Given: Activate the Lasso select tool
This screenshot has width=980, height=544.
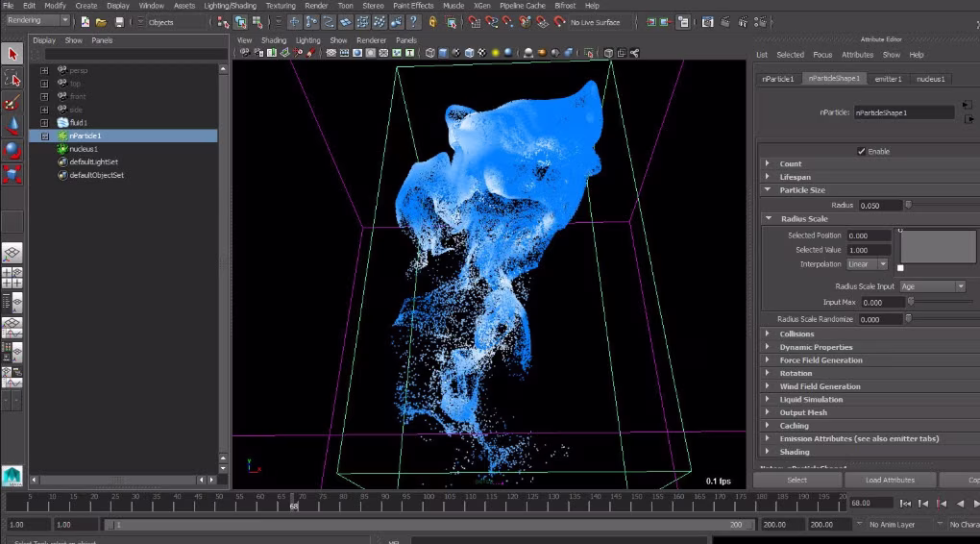Looking at the screenshot, I should point(12,79).
